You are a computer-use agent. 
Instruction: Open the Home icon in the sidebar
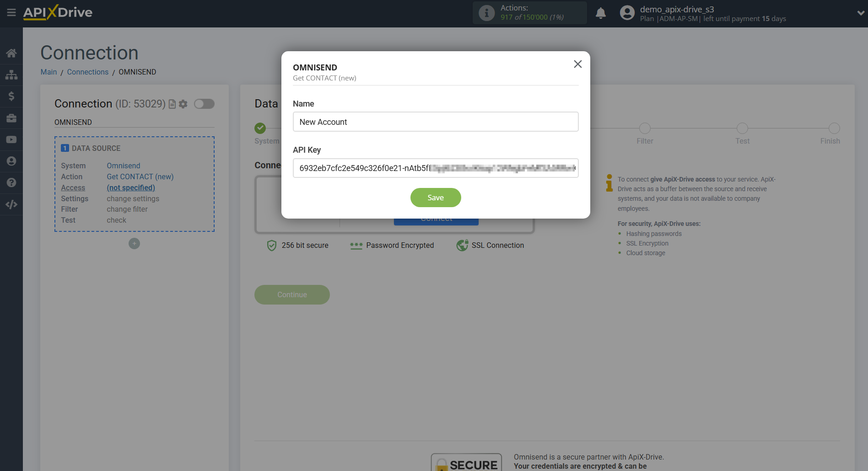tap(11, 53)
